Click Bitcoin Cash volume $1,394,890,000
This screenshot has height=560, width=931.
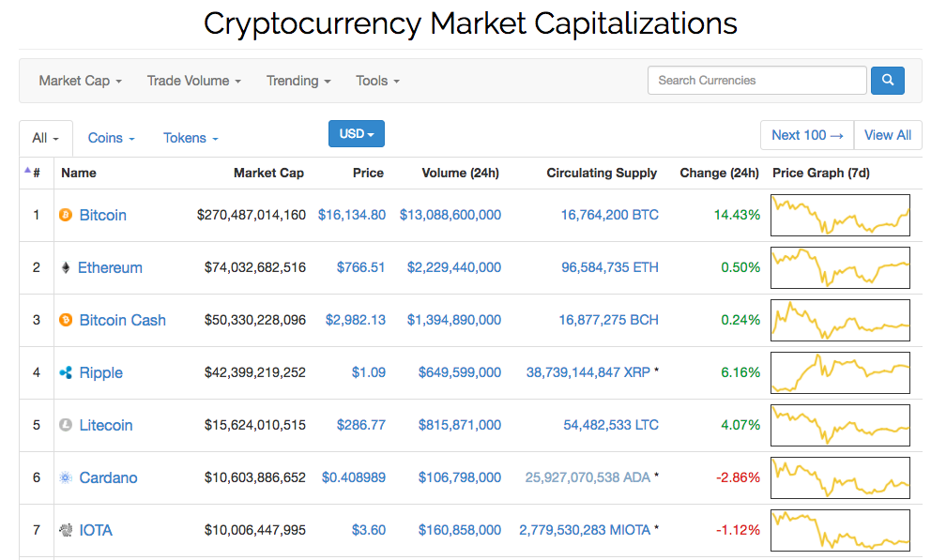[454, 320]
